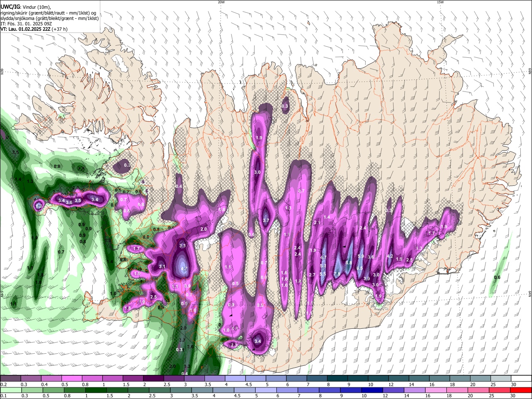Click the '3.9' precipitation value on the map
Screen dimensions: 532x399
pos(367,278)
